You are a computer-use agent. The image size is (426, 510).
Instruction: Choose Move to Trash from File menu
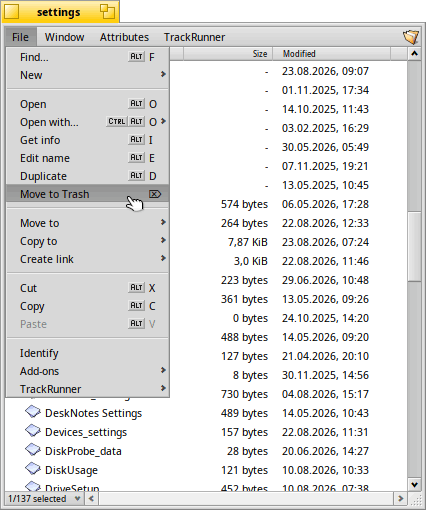tap(88, 194)
